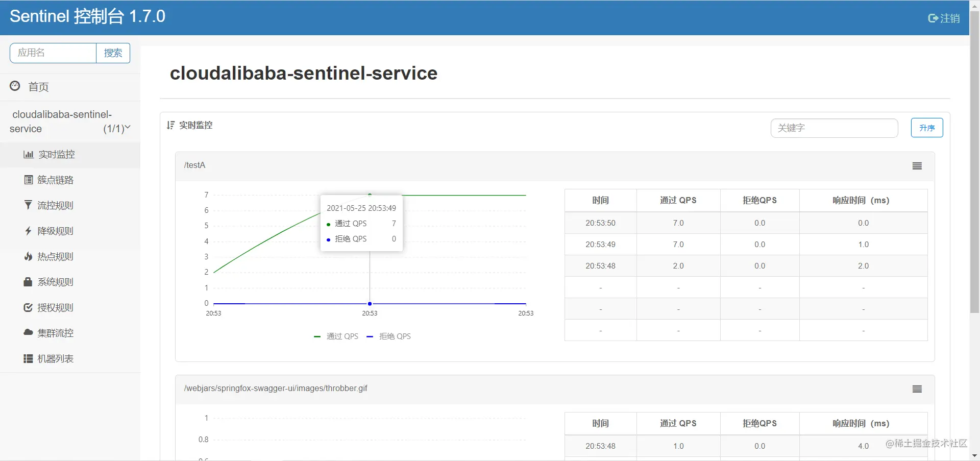Open the throbber.gif panel hamburger menu

tap(917, 389)
